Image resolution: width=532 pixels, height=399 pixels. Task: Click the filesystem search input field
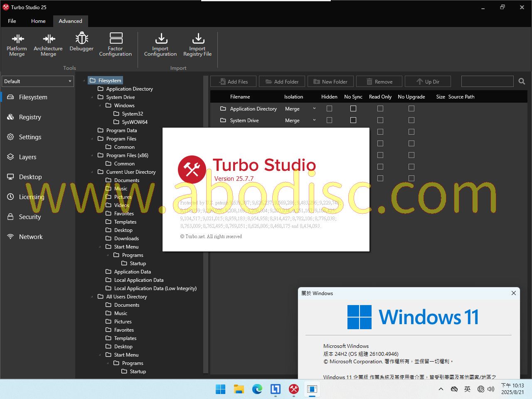488,81
